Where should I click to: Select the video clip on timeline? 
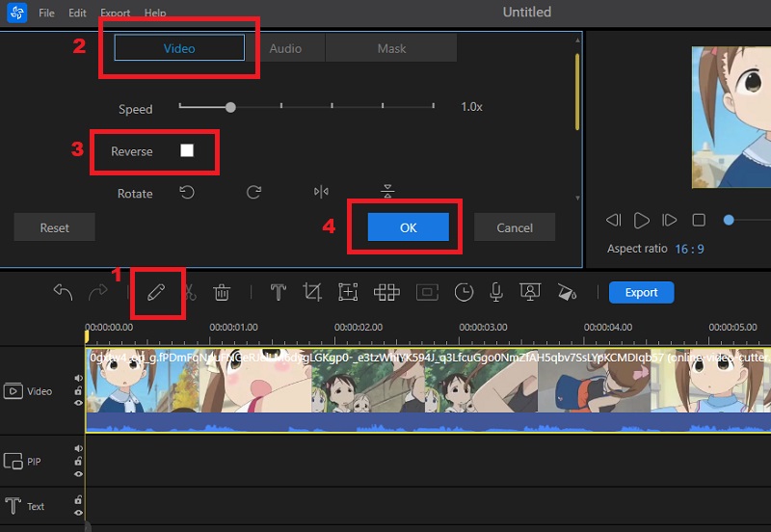pyautogui.click(x=428, y=391)
